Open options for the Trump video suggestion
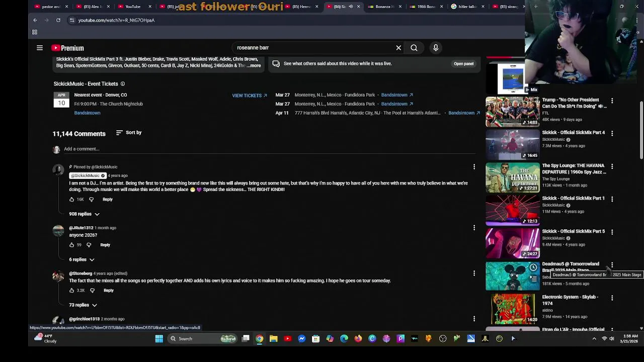 [x=612, y=101]
